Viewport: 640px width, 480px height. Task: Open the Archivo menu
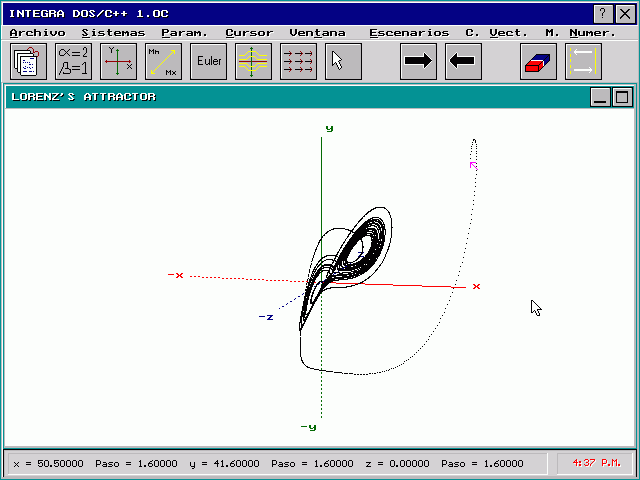point(37,32)
